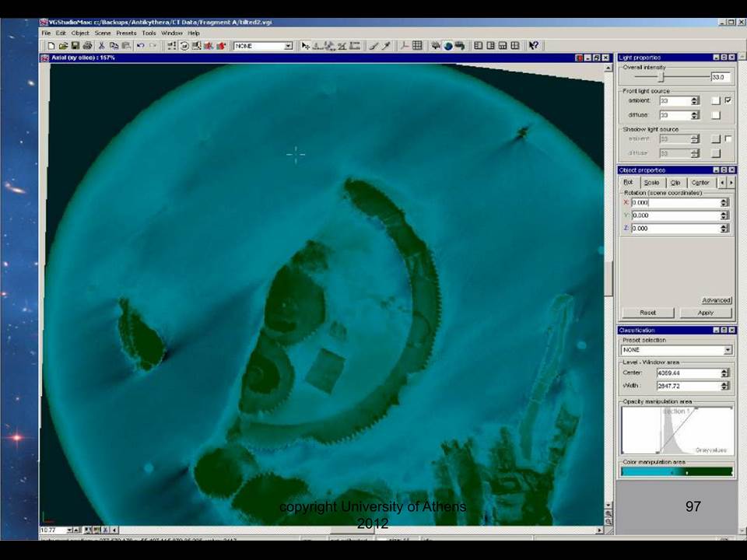Click the Paste clipboard icon
Screen dimensions: 747x560
[x=126, y=46]
